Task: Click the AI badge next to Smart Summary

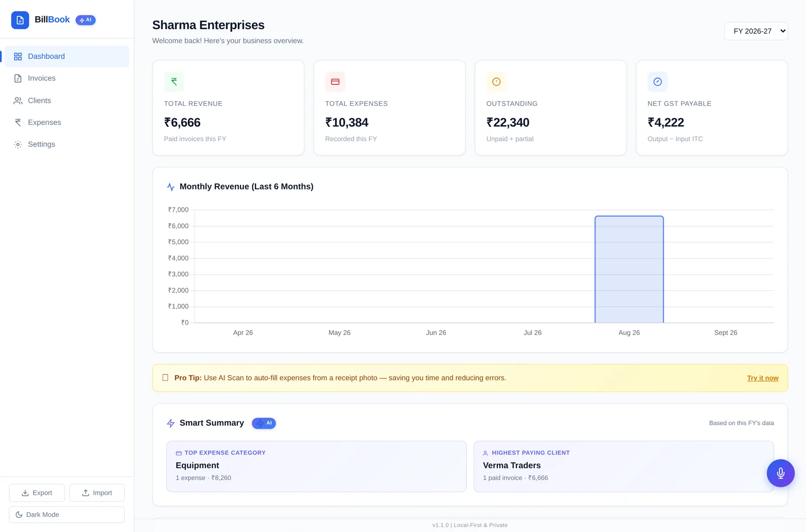Action: tap(264, 423)
